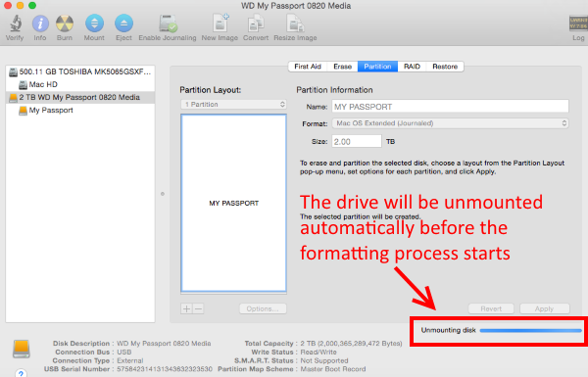Viewport: 588px width, 377px height.
Task: Click the Write Status Read/Write value
Action: point(318,352)
